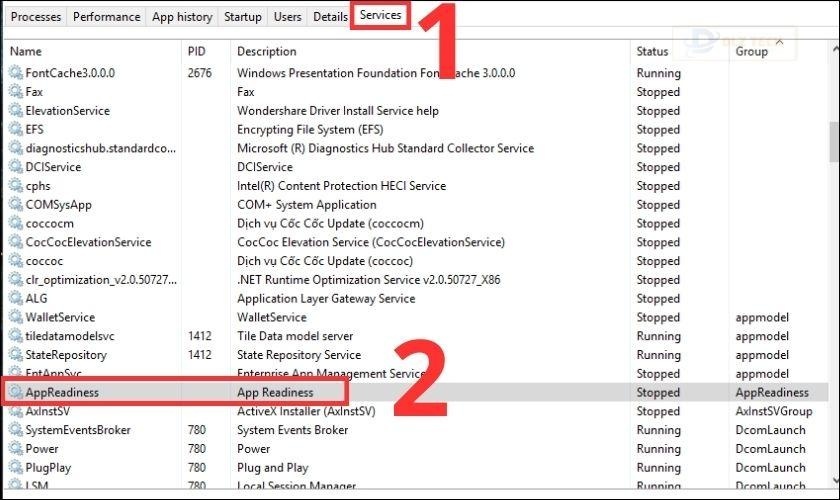Switch to the Processes tab
The width and height of the screenshot is (840, 500).
click(36, 17)
